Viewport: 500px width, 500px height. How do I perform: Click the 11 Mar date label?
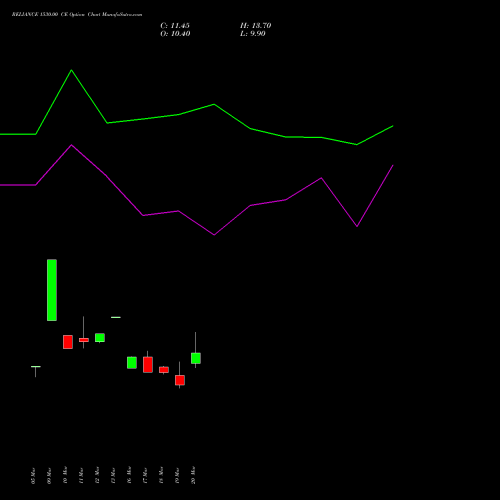point(81,476)
